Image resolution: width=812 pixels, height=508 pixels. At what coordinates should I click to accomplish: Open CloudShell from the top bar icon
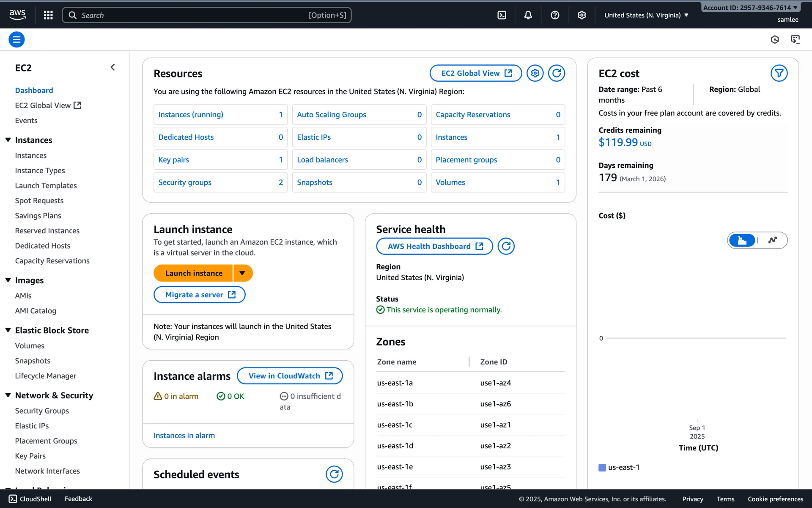[502, 15]
